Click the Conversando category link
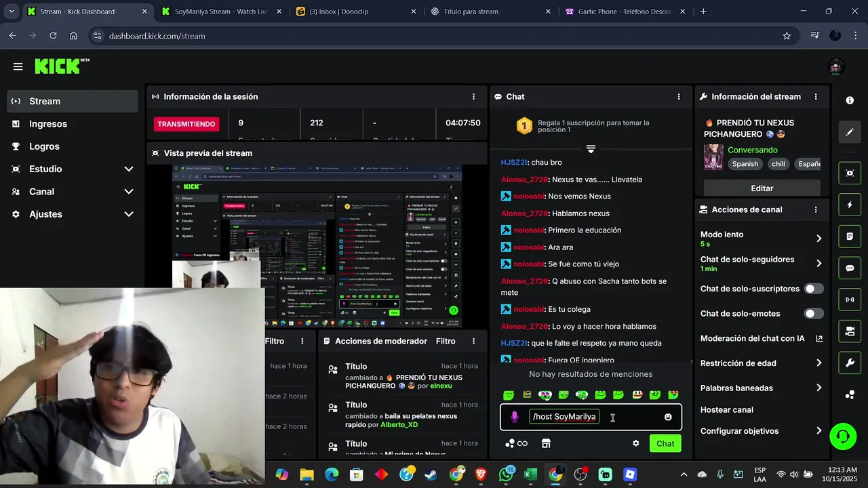This screenshot has width=868, height=488. tap(753, 150)
